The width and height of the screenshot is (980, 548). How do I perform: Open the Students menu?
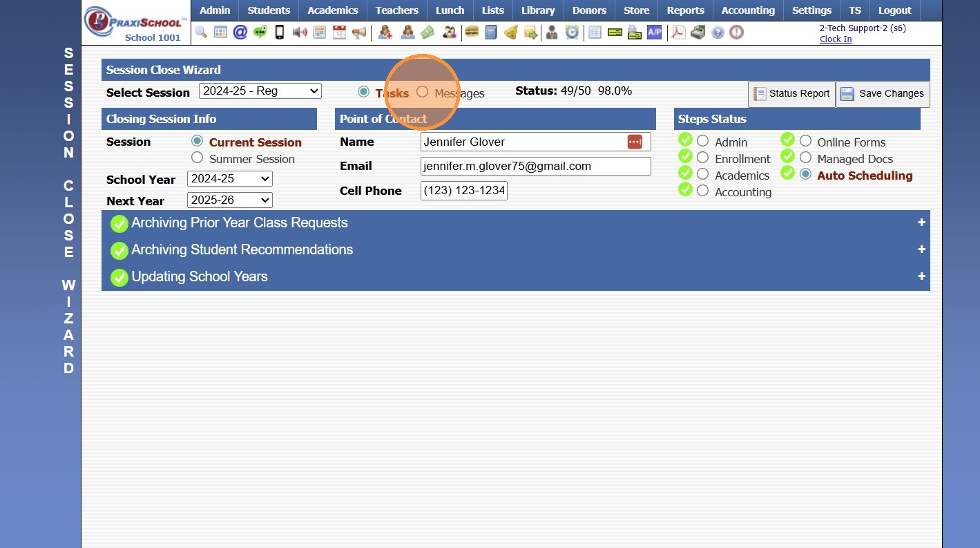pyautogui.click(x=269, y=10)
